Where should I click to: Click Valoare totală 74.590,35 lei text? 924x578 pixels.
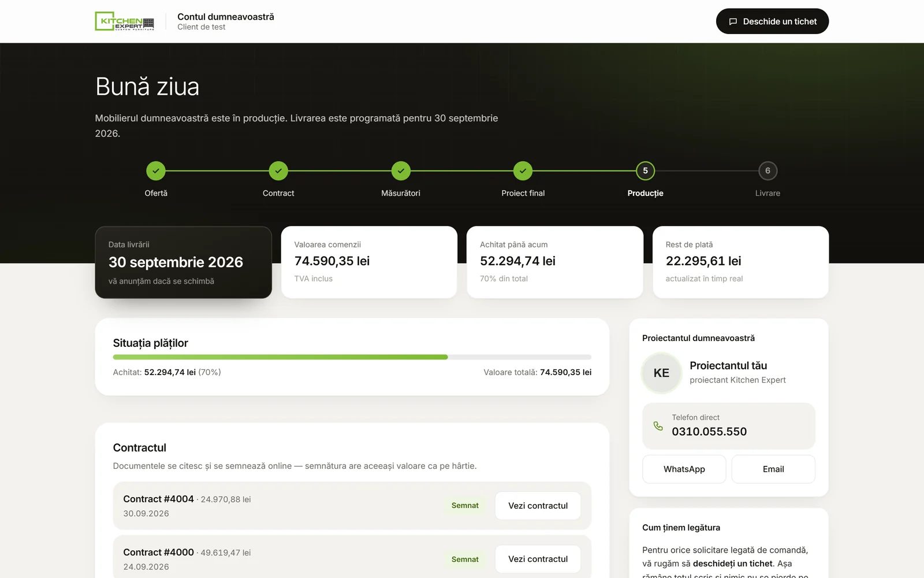coord(538,372)
